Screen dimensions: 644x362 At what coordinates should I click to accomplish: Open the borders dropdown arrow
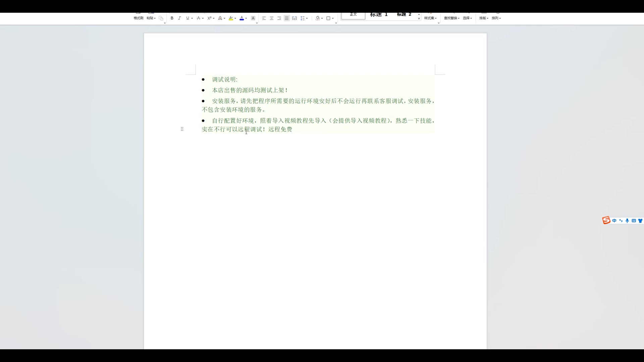pos(333,18)
